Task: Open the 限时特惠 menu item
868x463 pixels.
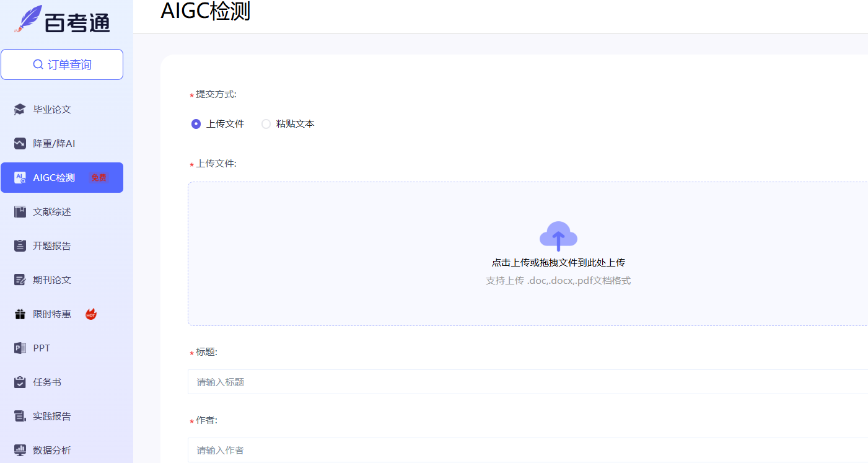Action: coord(62,314)
